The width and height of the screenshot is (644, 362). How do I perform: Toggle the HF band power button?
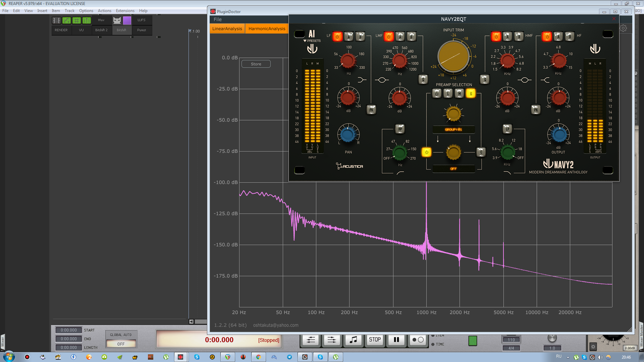(547, 36)
